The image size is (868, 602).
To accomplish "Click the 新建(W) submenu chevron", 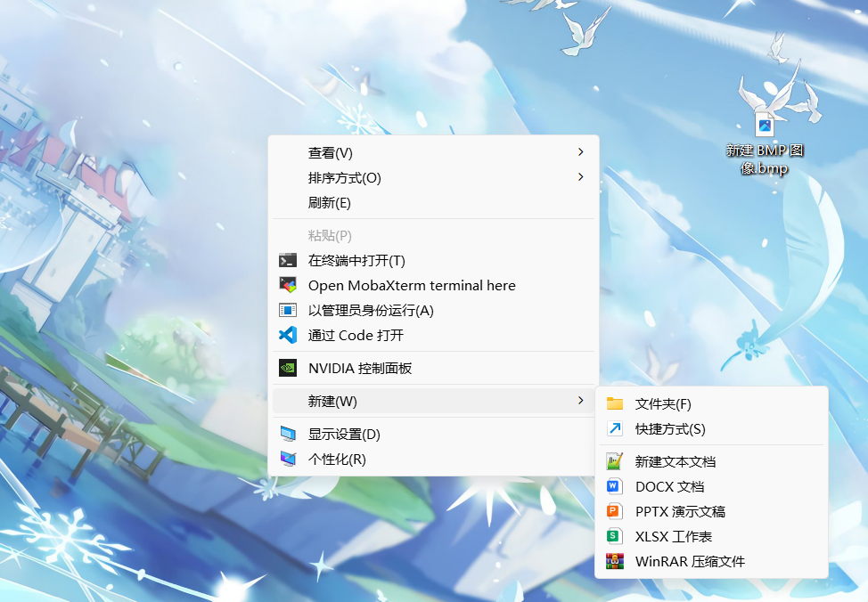I will [x=580, y=400].
